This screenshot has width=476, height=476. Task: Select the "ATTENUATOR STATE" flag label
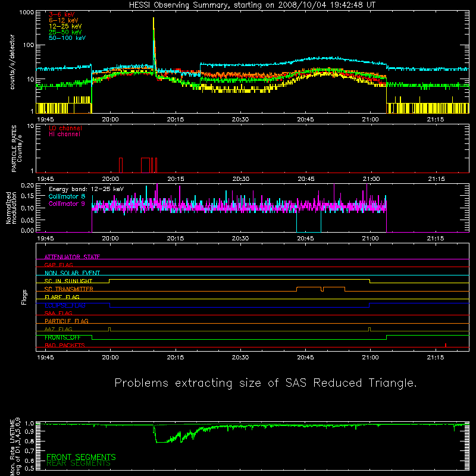point(72,257)
